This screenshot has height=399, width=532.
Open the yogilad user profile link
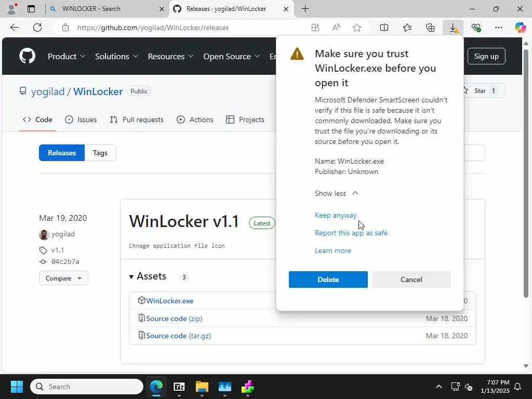47,91
